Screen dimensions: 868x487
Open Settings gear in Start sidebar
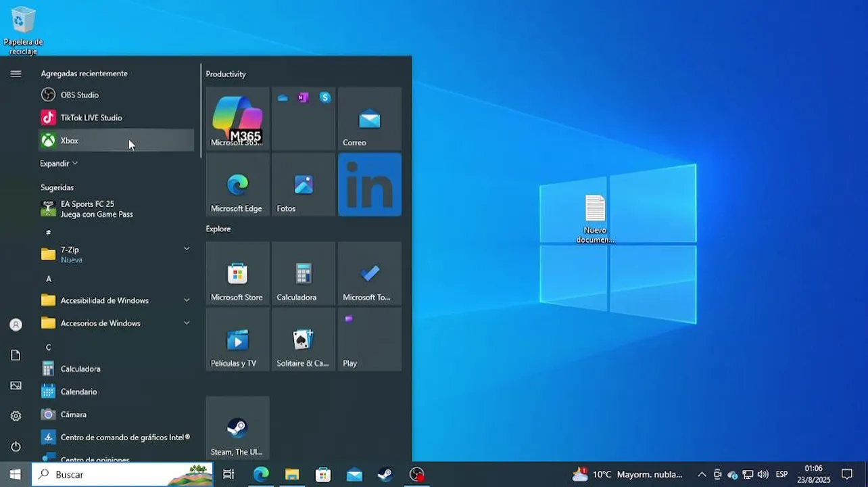[x=16, y=416]
